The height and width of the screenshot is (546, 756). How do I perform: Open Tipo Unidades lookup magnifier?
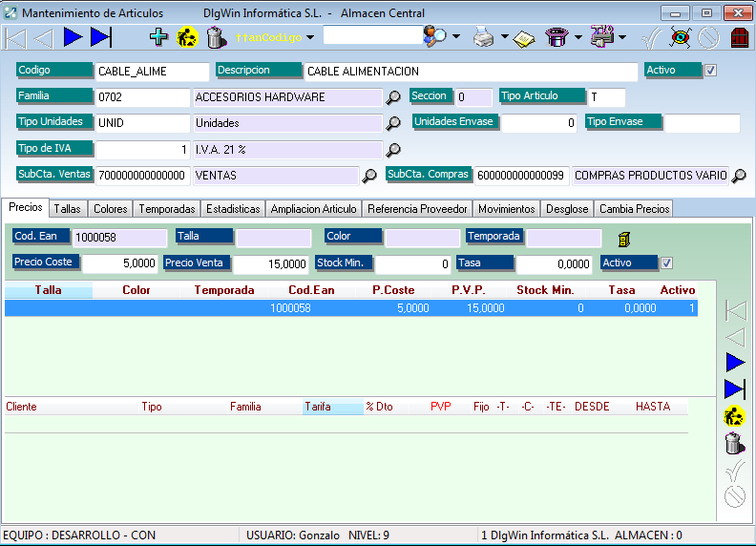[393, 123]
